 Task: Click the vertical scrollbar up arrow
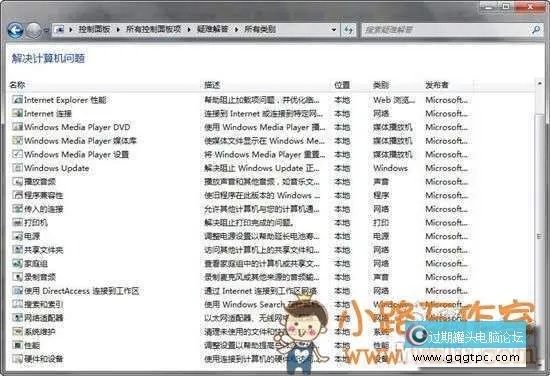pyautogui.click(x=539, y=84)
